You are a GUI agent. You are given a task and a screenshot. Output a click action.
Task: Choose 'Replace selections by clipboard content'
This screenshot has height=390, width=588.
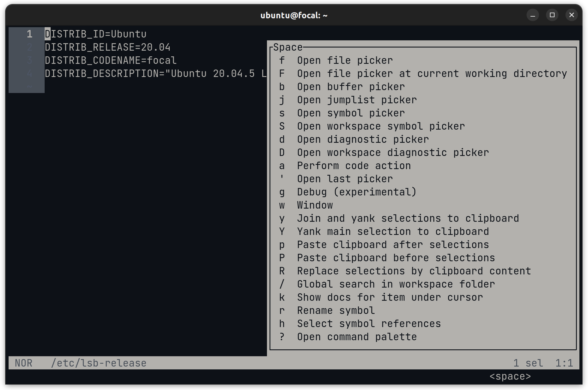[x=413, y=271]
